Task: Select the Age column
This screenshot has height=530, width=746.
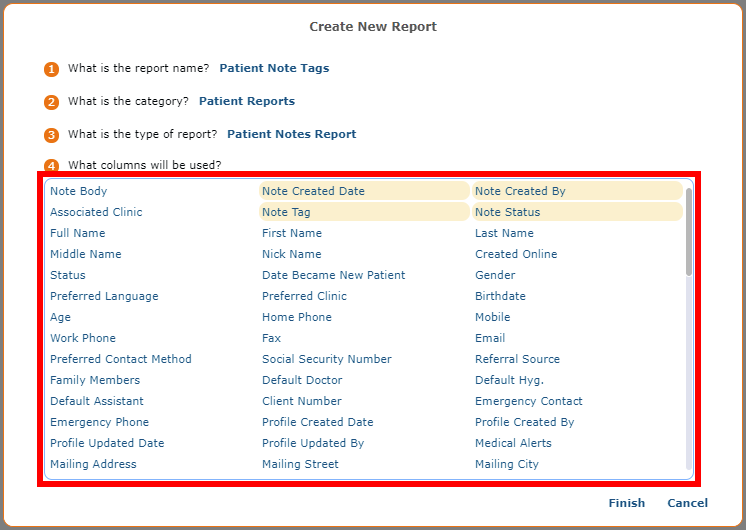Action: tap(60, 317)
